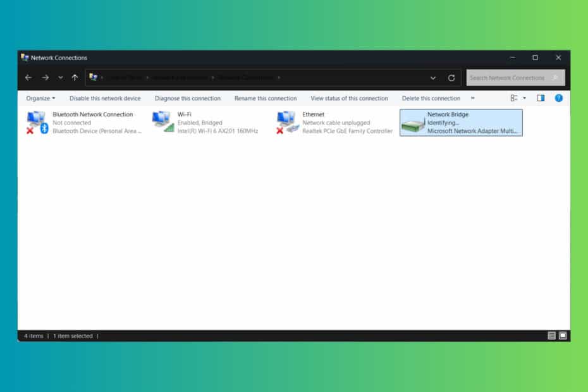This screenshot has height=392, width=588.
Task: Open the Help question mark icon
Action: (558, 98)
